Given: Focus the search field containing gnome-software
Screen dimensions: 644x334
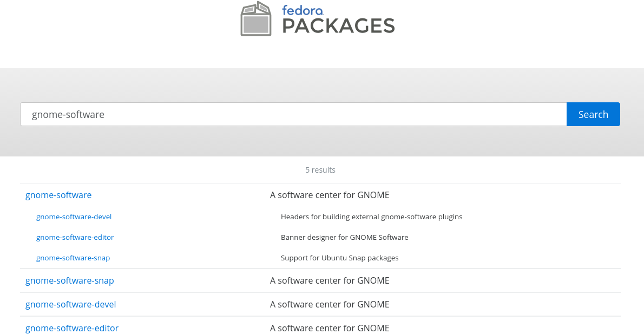Looking at the screenshot, I should click(293, 114).
